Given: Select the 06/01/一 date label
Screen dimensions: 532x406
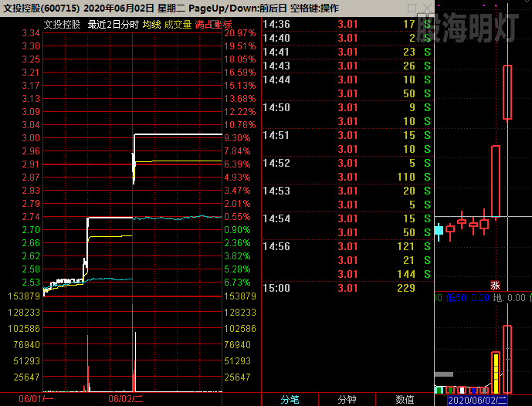Looking at the screenshot, I should 36,399.
